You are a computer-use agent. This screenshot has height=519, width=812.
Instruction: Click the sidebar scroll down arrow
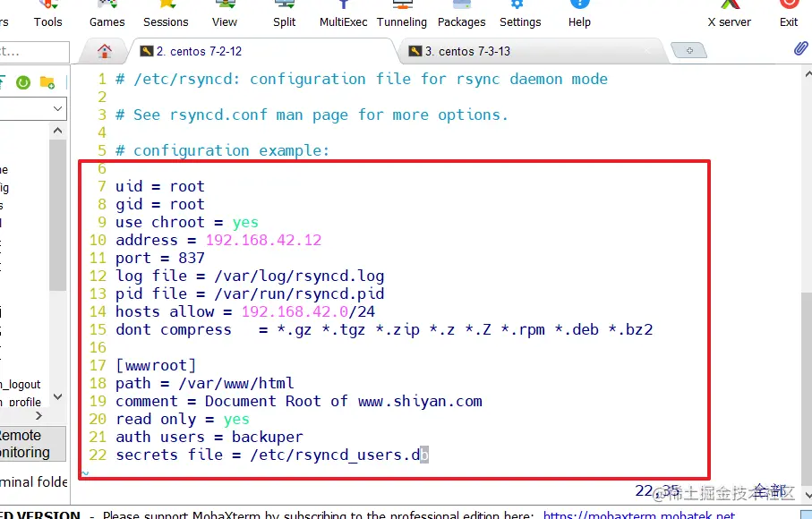click(58, 397)
